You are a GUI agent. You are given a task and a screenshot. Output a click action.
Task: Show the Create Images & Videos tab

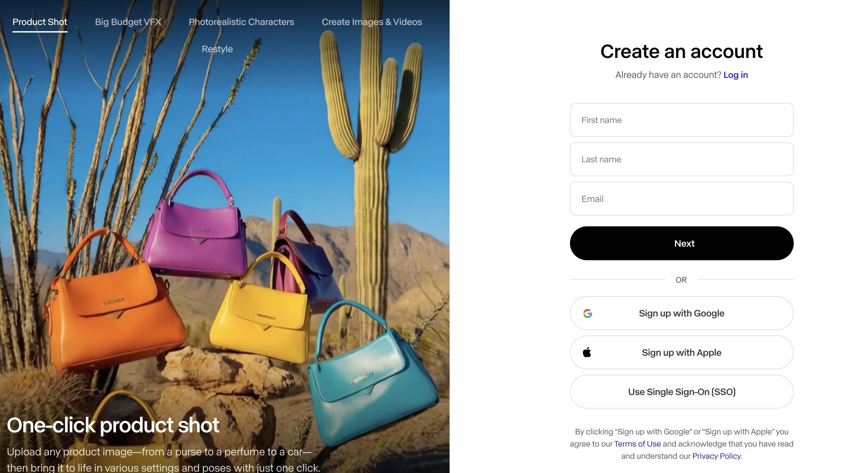(x=372, y=22)
